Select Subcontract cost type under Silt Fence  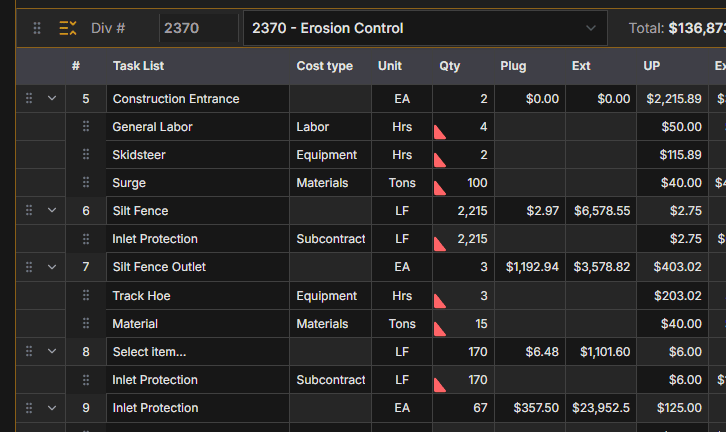tap(330, 239)
